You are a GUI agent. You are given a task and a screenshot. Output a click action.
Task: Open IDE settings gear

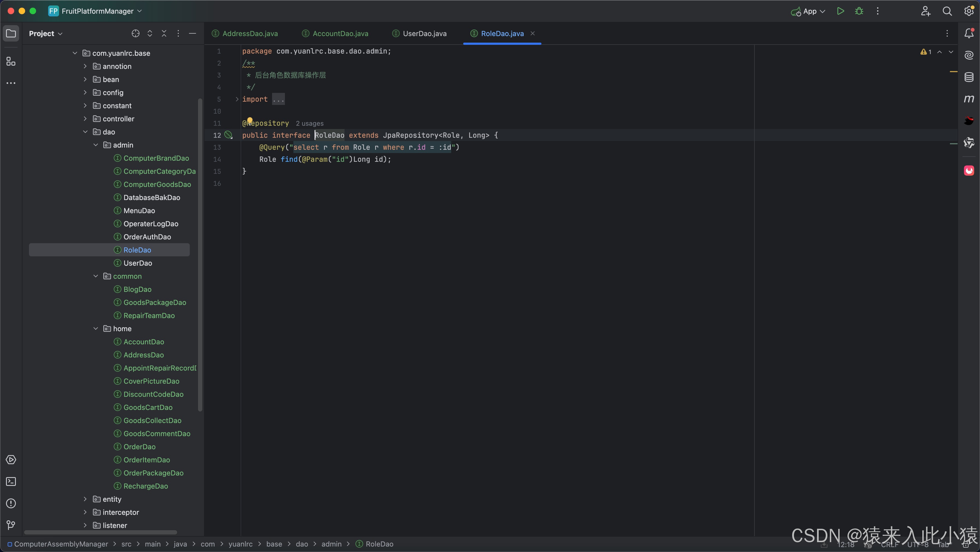pyautogui.click(x=969, y=11)
